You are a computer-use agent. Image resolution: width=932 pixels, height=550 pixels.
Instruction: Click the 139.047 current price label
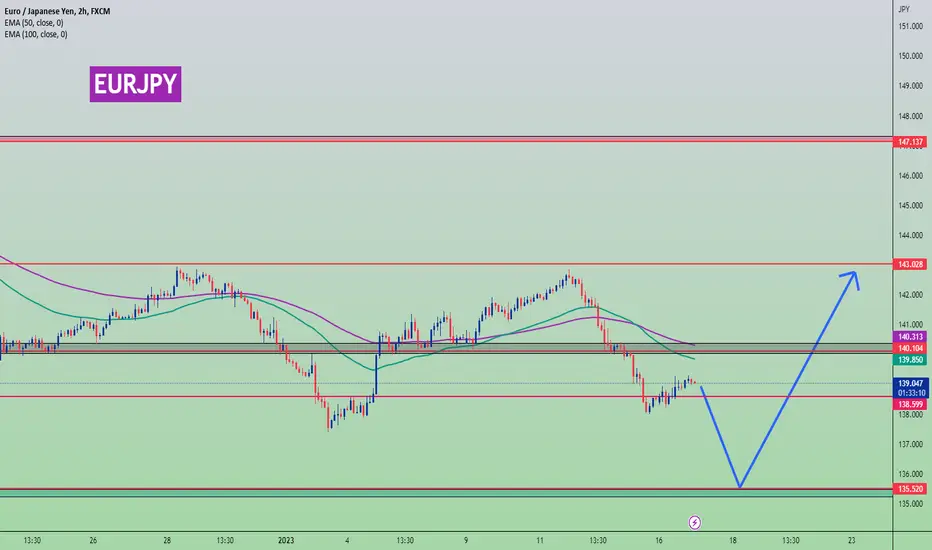point(910,384)
